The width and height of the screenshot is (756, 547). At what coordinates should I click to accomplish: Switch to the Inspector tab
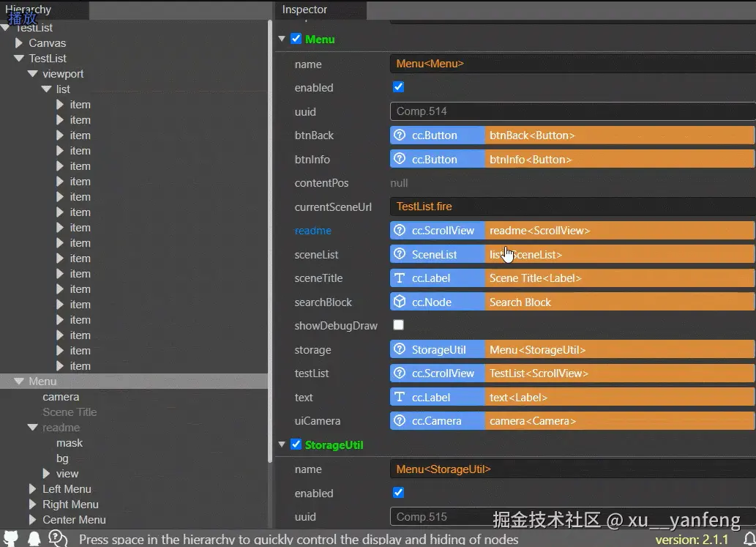[321, 10]
